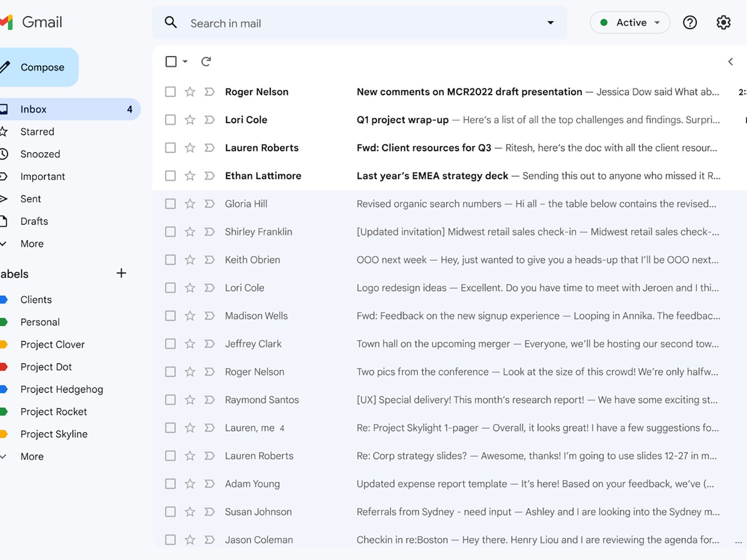Mark Keith Obrien email as important
Screen dimensions: 747x560
click(210, 260)
